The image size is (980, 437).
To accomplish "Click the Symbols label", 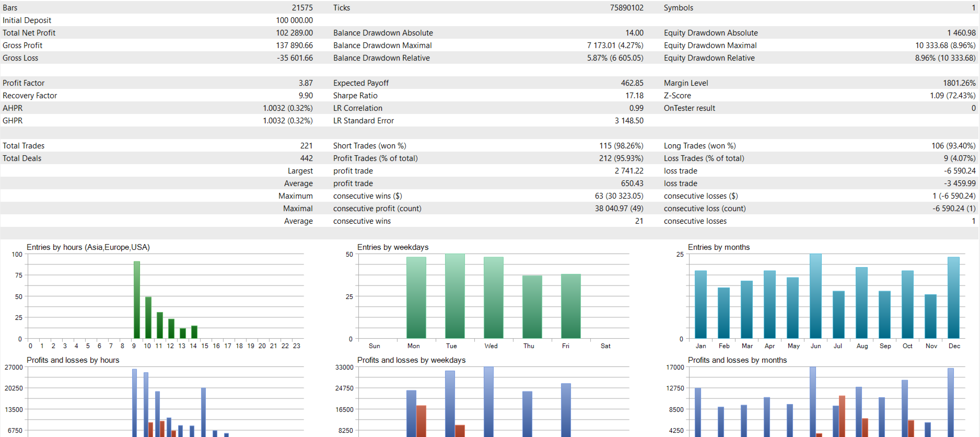I will point(679,8).
